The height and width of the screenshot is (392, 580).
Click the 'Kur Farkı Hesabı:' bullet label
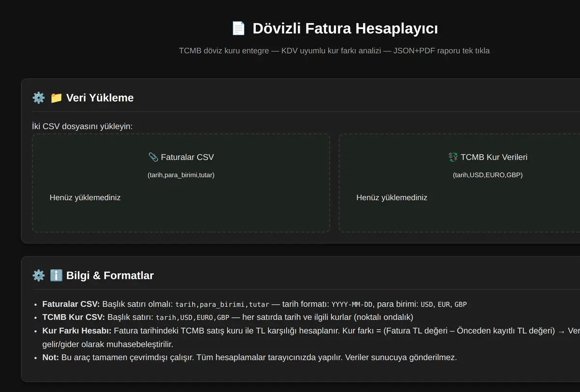click(x=77, y=331)
